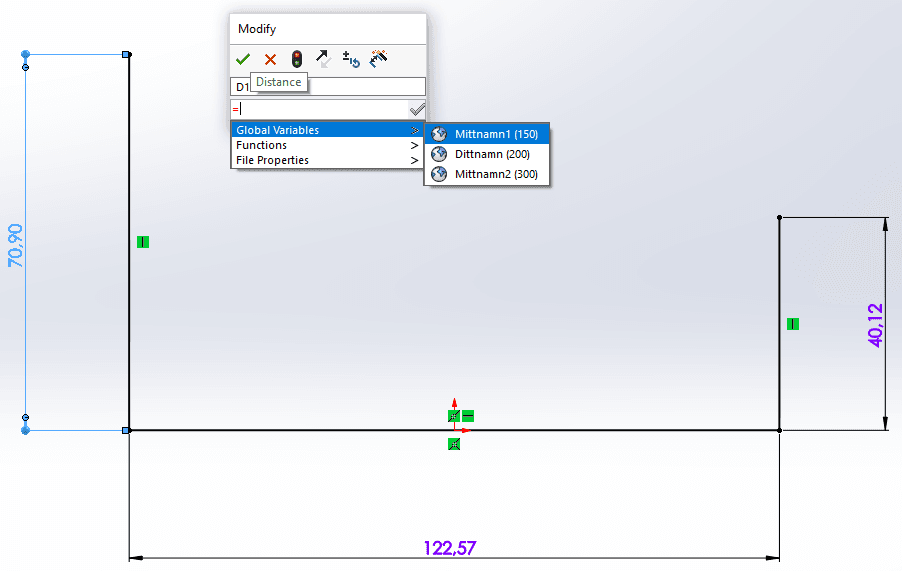Image resolution: width=902 pixels, height=571 pixels.
Task: Click the spin increment value icon
Action: [351, 59]
